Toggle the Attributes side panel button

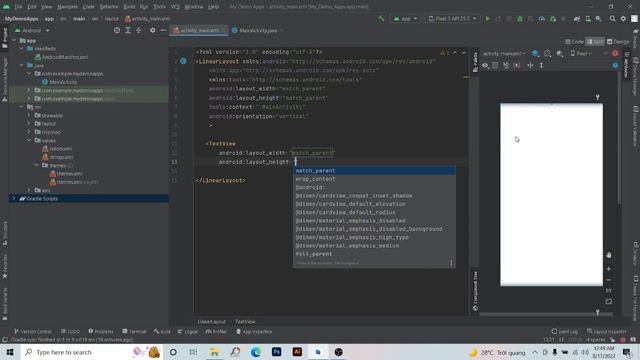[626, 64]
